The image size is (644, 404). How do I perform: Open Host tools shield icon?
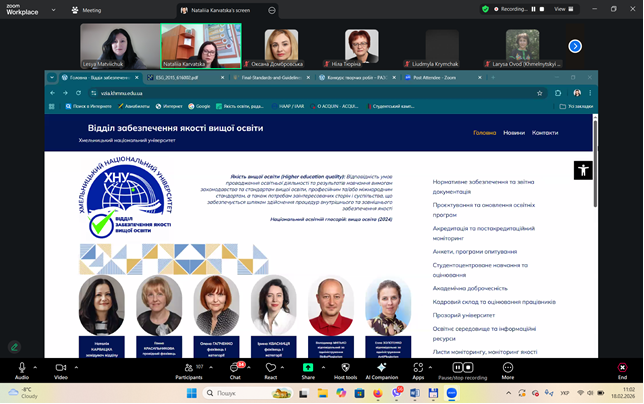pos(345,368)
